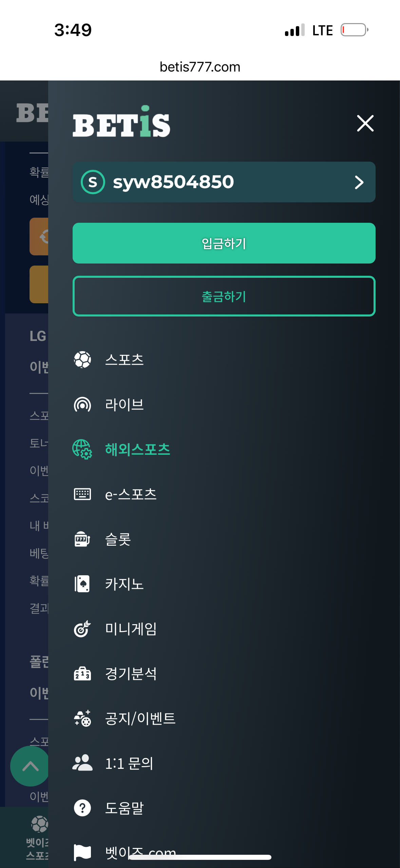Image resolution: width=400 pixels, height=868 pixels.
Task: Click the BETiS logo in menu
Action: 121,122
